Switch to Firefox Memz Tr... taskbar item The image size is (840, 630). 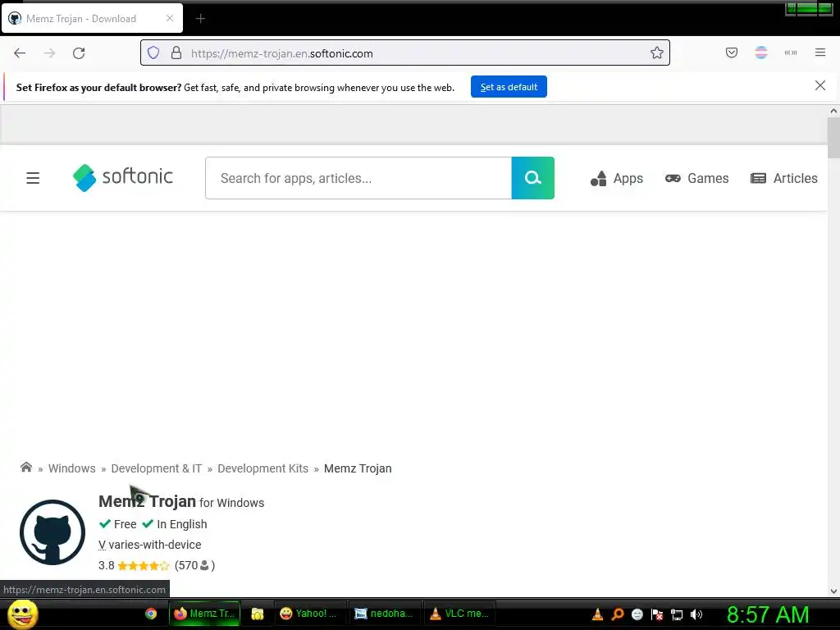[x=204, y=614]
